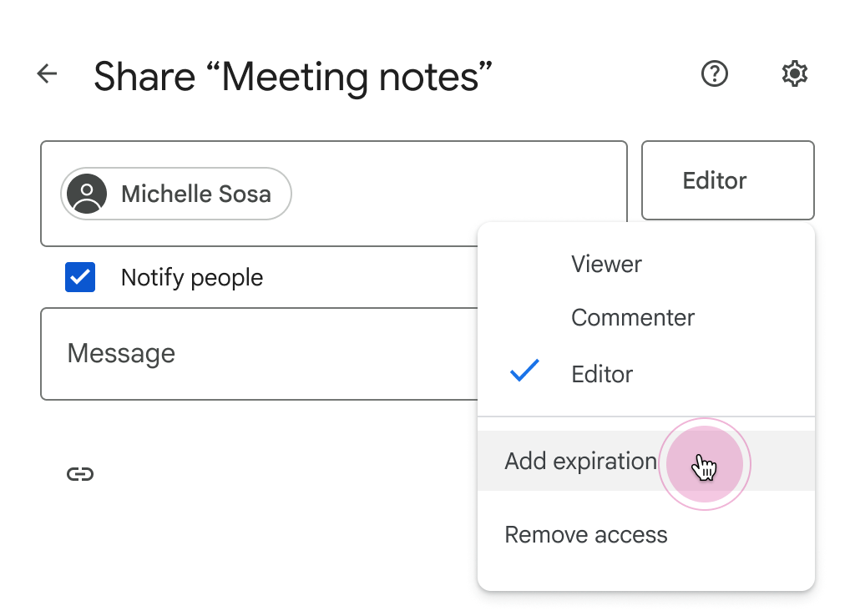Uncheck the Notify people checkbox
This screenshot has width=855, height=616.
pos(80,277)
